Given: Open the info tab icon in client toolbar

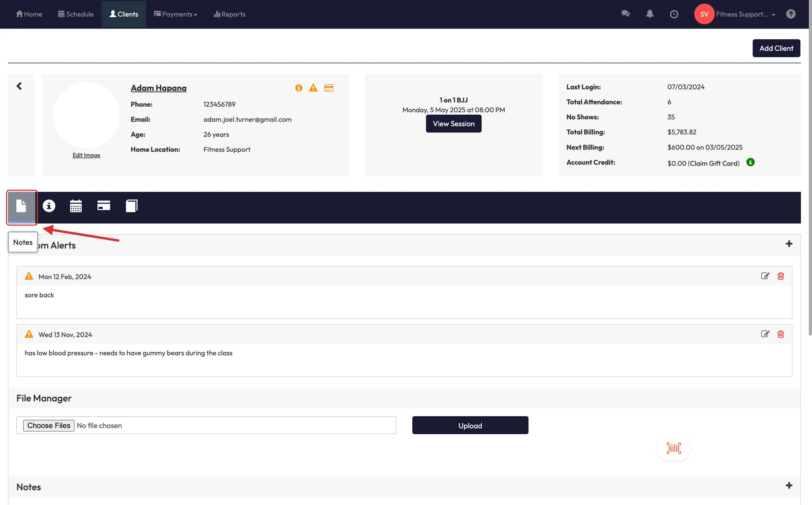Looking at the screenshot, I should coord(49,206).
